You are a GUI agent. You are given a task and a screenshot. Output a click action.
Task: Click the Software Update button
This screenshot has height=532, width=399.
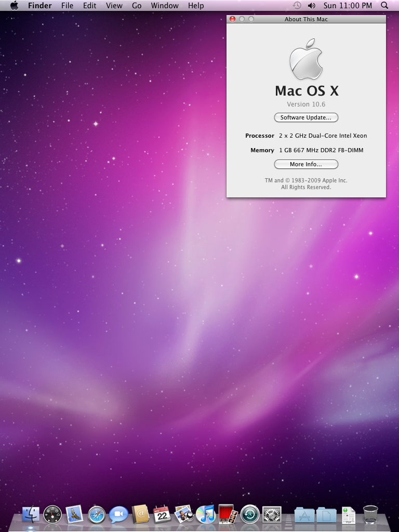pyautogui.click(x=306, y=117)
